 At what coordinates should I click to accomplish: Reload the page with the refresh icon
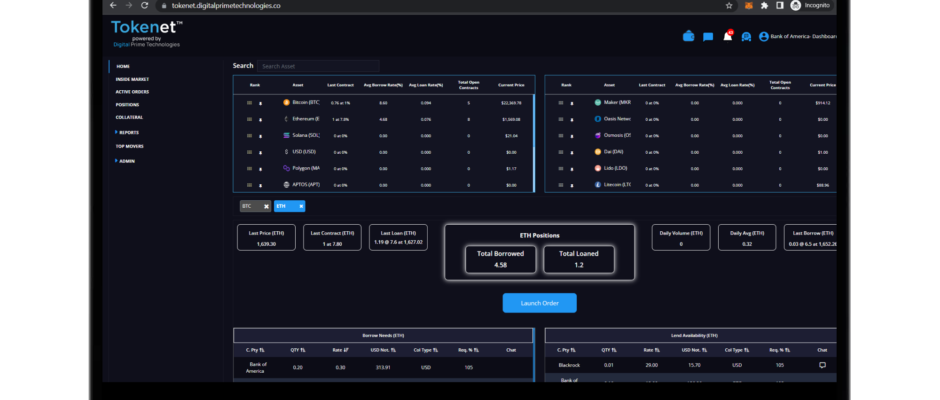144,5
